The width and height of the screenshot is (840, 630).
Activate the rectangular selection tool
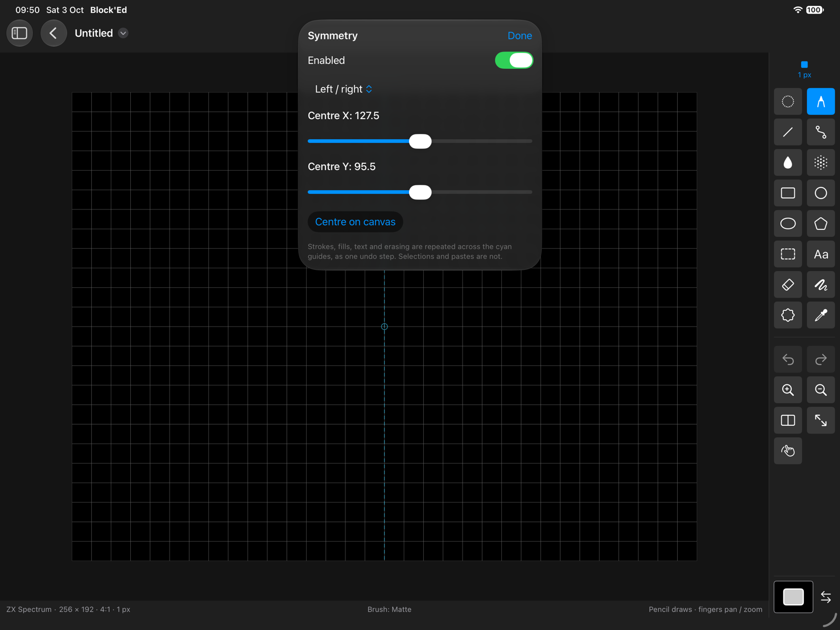pos(788,254)
